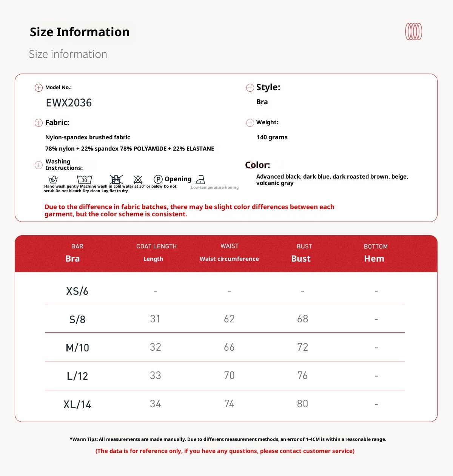The width and height of the screenshot is (453, 476).
Task: Click the plus icon beside Model No.
Action: (x=39, y=88)
